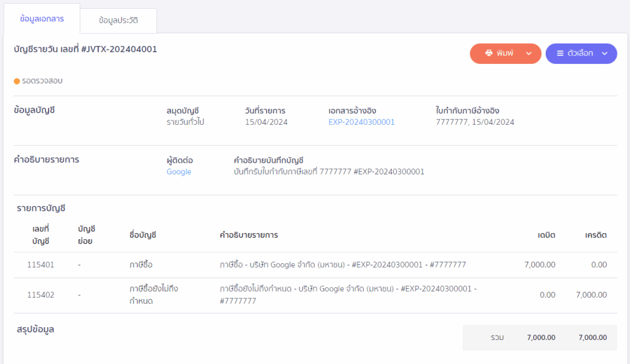This screenshot has width=630, height=364.
Task: Click the ใบกำกับภาษีอ้างอิง field label
Action: 468,111
